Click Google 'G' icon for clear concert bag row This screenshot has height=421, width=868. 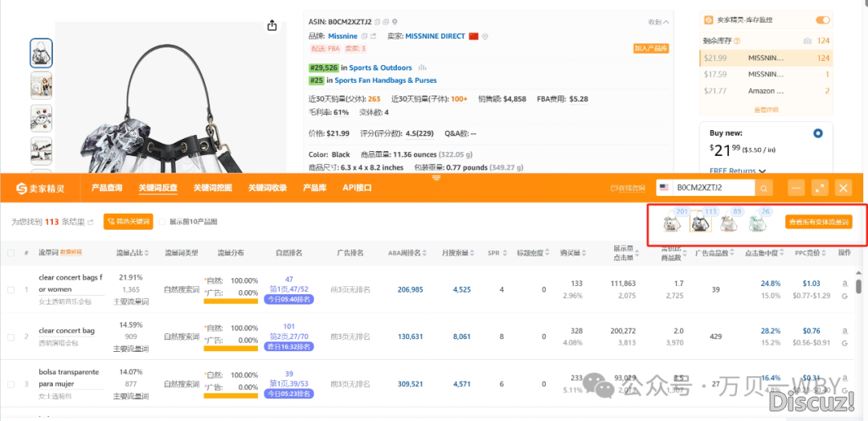pyautogui.click(x=845, y=344)
